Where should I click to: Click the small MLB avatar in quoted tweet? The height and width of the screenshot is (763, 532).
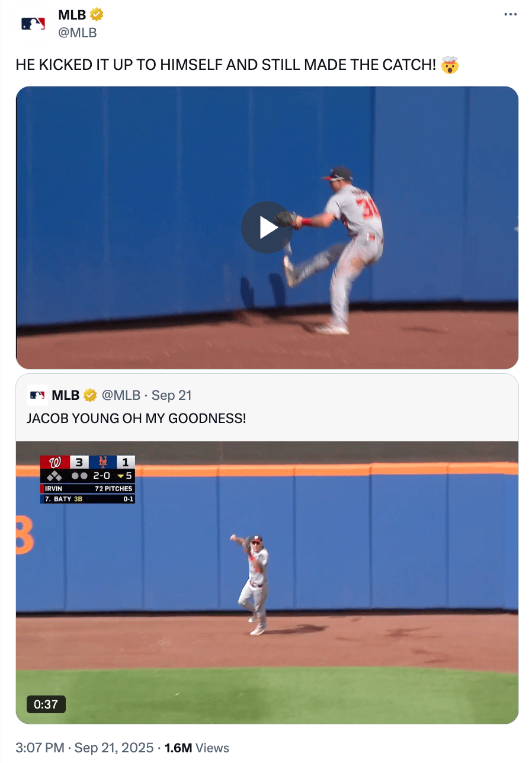[37, 395]
